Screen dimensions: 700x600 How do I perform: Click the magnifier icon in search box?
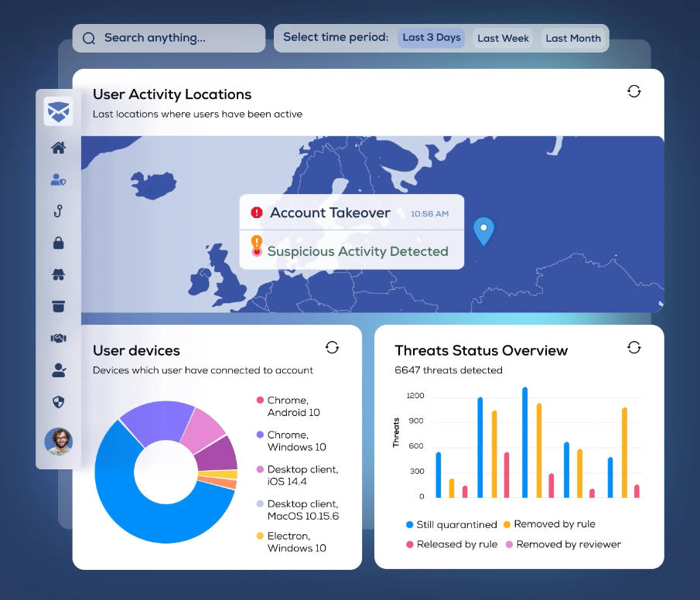click(89, 39)
